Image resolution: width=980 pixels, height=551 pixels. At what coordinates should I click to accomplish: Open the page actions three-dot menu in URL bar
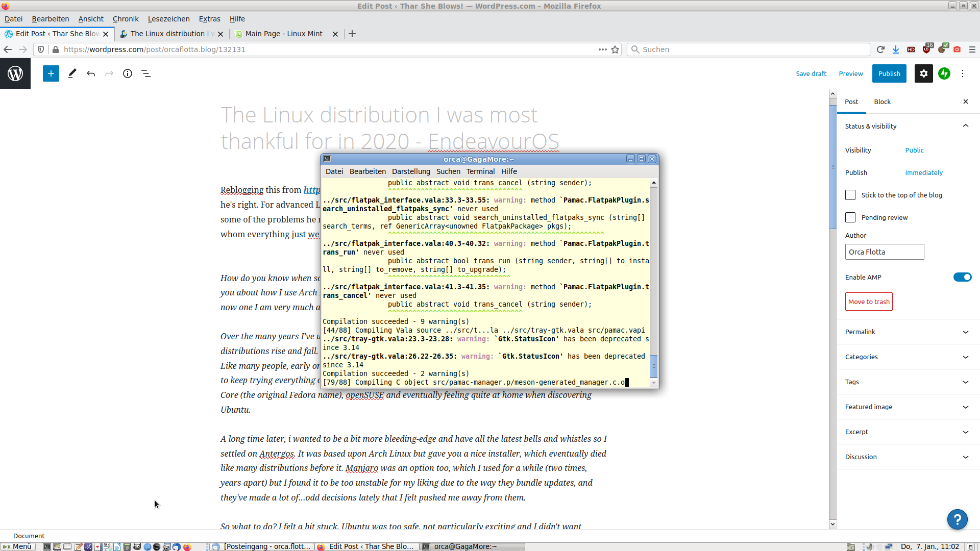coord(602,49)
